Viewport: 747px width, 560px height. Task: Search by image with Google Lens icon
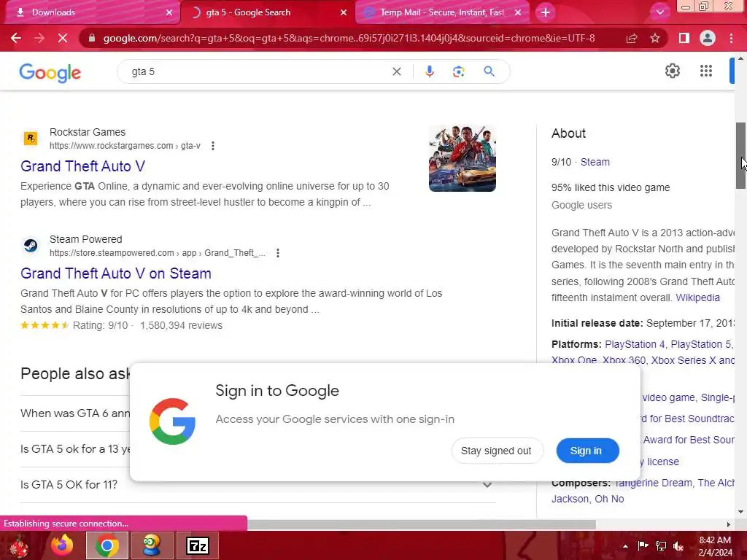pyautogui.click(x=458, y=71)
